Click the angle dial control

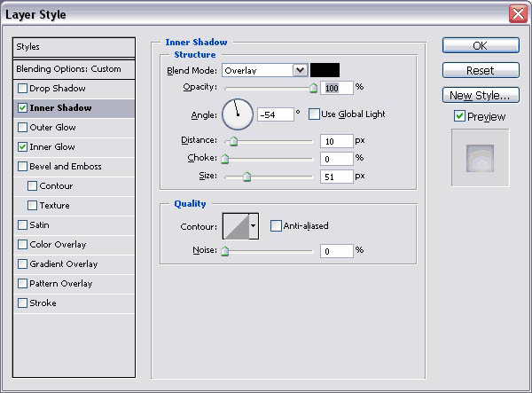coord(237,114)
